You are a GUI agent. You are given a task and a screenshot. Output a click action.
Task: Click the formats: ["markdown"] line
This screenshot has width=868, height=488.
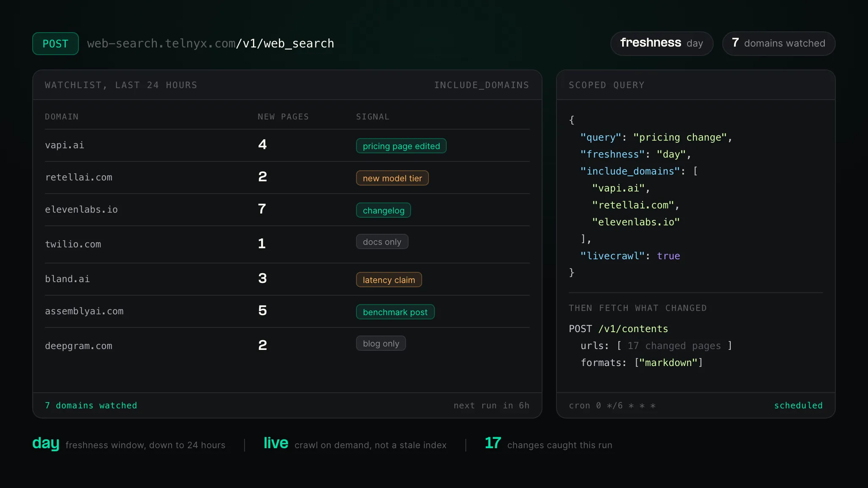642,363
